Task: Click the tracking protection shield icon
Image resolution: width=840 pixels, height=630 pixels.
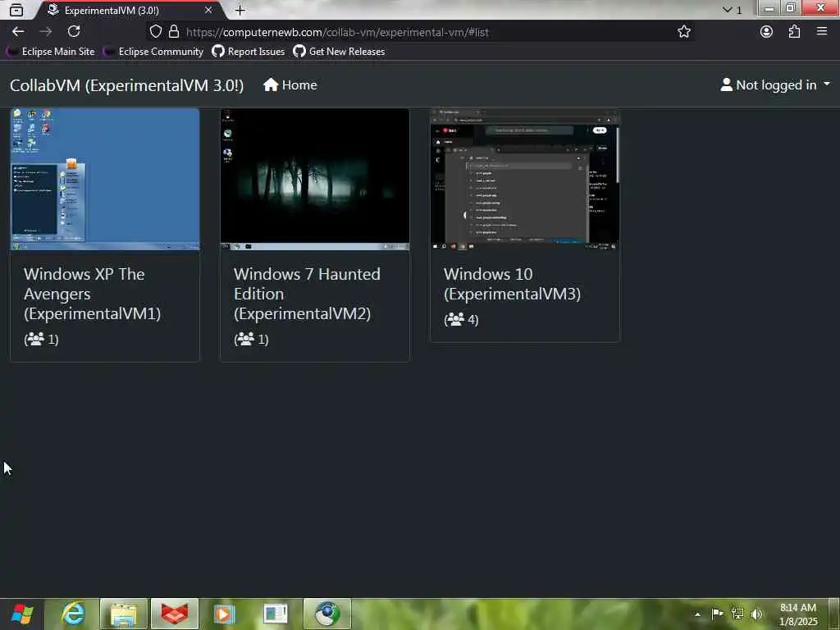Action: point(155,32)
